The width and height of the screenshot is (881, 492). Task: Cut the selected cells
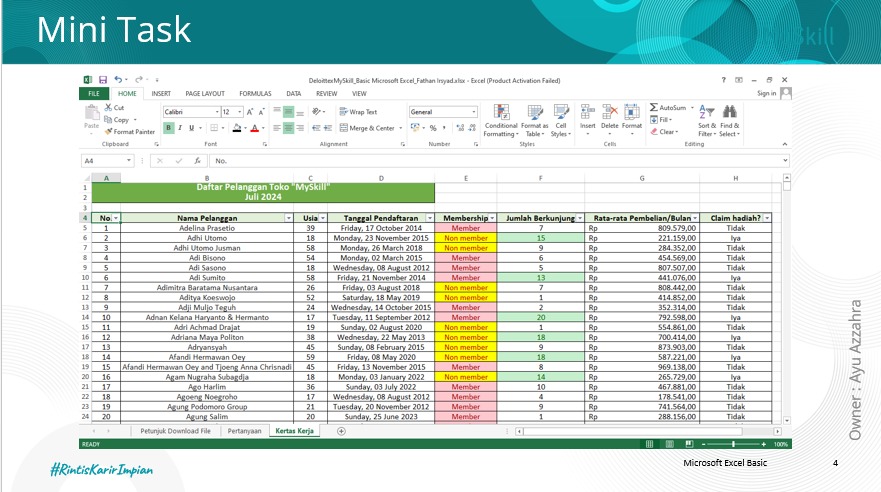pos(115,107)
